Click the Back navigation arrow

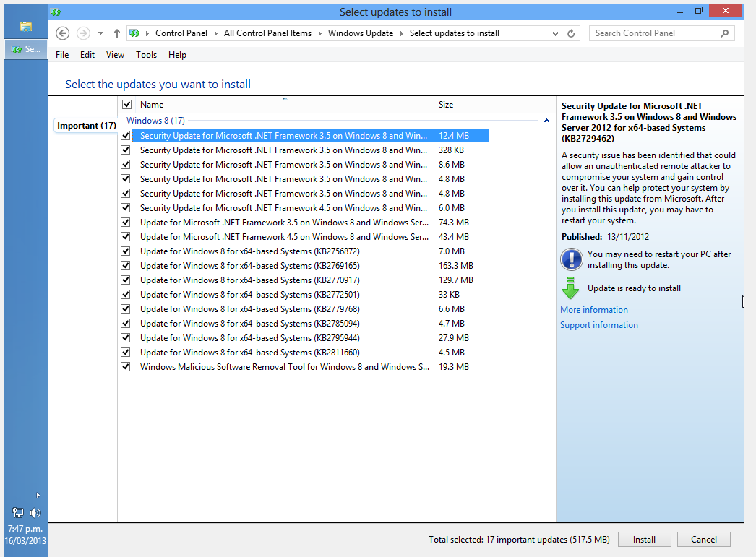pos(63,33)
